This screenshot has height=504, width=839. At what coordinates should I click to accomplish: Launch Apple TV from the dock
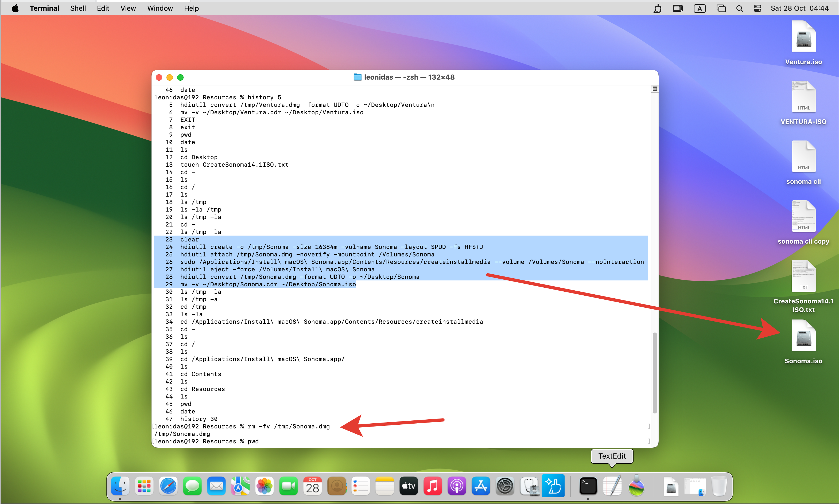point(409,486)
